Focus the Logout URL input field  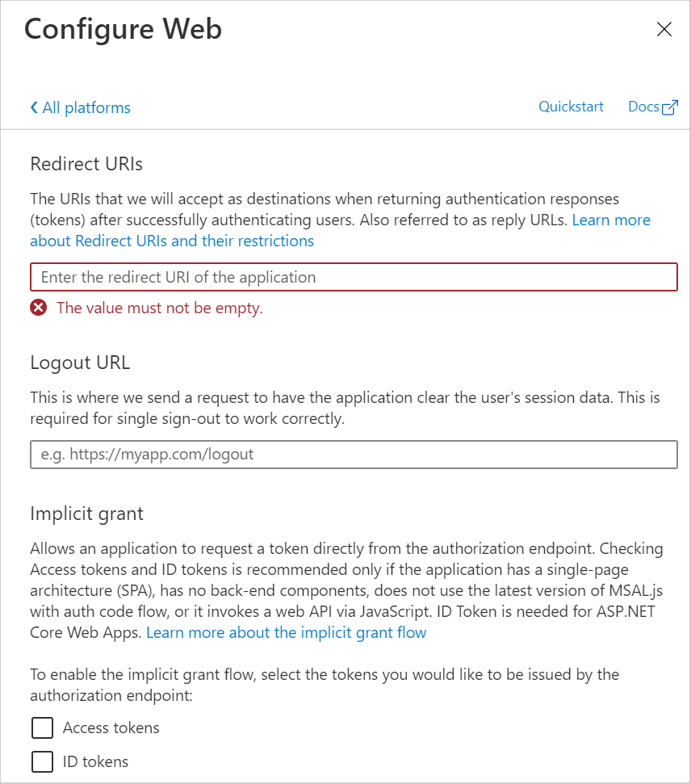click(x=354, y=454)
